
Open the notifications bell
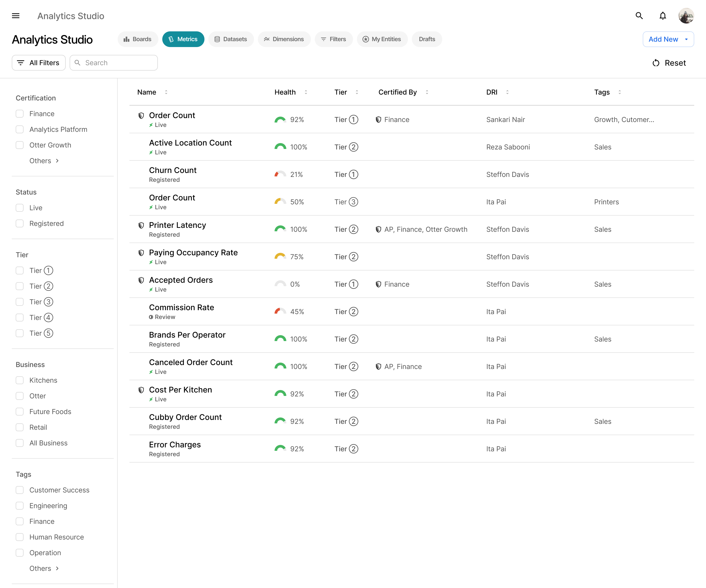(662, 16)
